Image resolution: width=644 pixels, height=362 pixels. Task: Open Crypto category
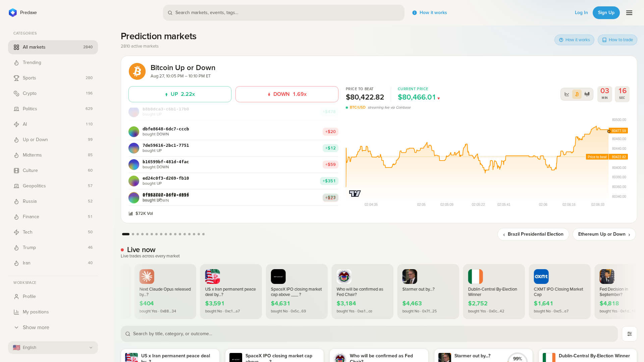53,94
